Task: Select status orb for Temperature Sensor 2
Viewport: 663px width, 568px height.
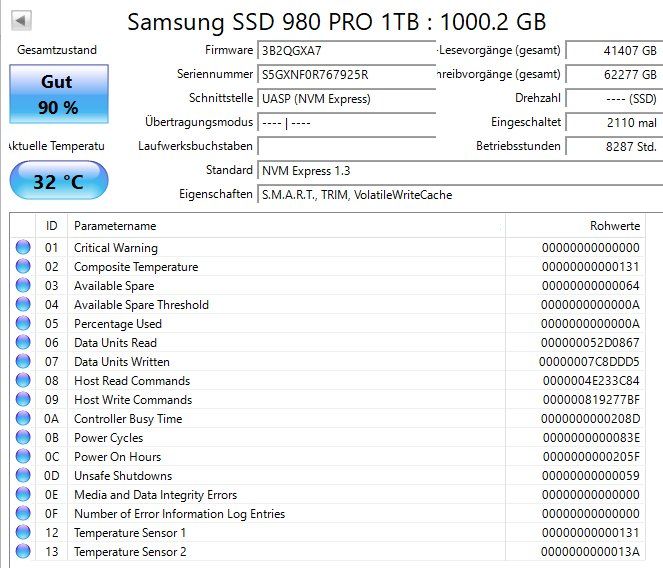Action: [23, 551]
